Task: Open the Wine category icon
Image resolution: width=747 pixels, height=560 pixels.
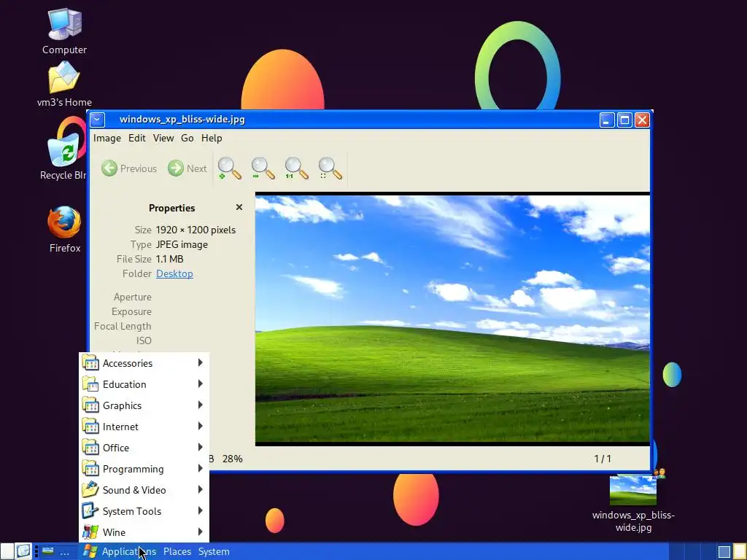Action: tap(90, 532)
